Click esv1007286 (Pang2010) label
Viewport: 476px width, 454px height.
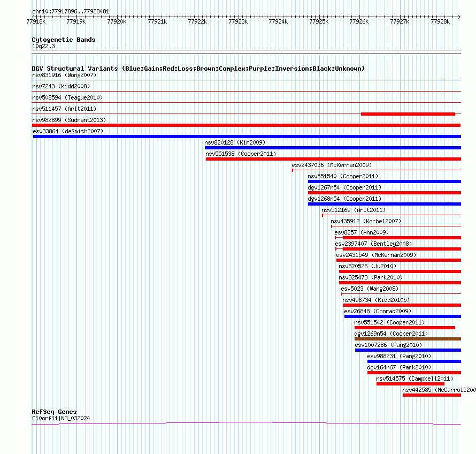pyautogui.click(x=389, y=345)
